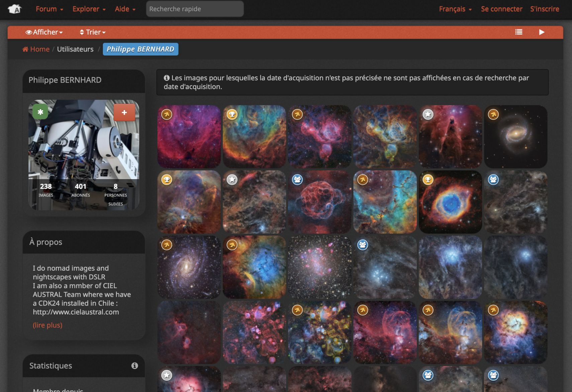
Task: Click top-pick badge on Trifid-like nebula, fourth row
Action: (x=493, y=310)
